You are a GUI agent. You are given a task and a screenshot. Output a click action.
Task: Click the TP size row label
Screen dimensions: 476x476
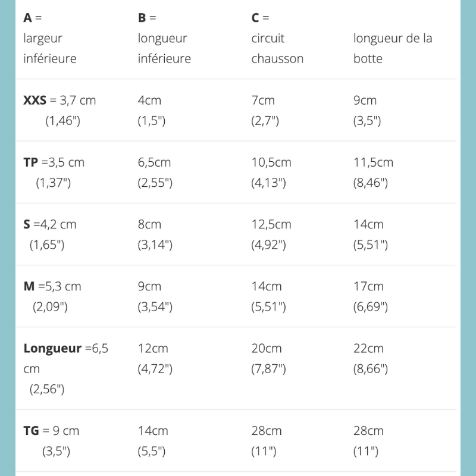(31, 162)
